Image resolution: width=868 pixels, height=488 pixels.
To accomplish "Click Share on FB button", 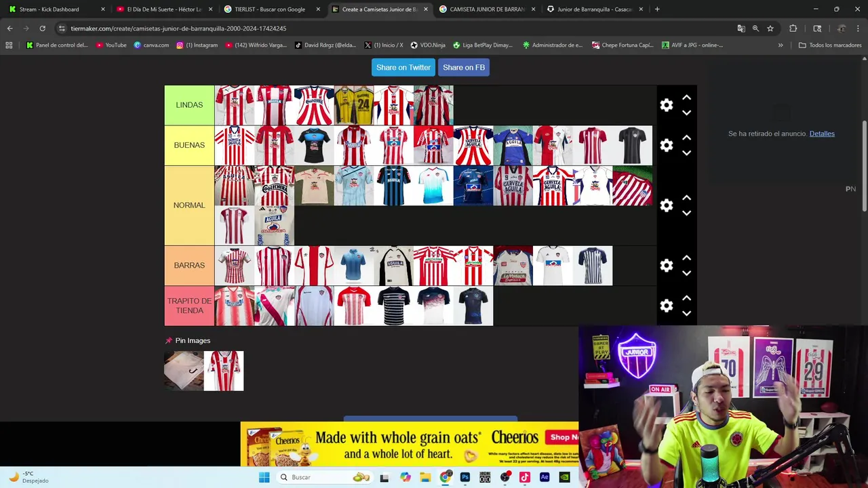I will pyautogui.click(x=464, y=67).
